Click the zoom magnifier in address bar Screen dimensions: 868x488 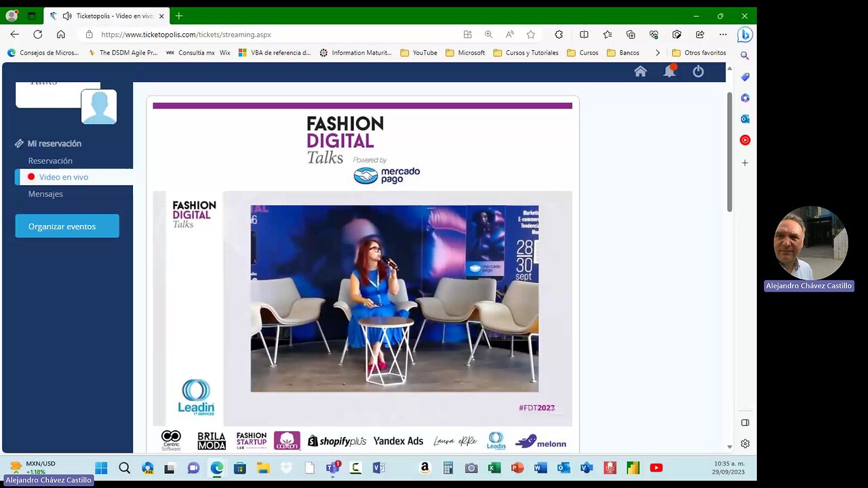pos(488,35)
